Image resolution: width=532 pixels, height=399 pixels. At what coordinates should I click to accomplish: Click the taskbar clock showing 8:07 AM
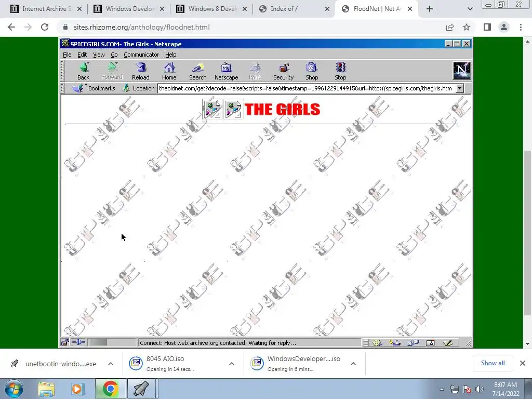(506, 389)
